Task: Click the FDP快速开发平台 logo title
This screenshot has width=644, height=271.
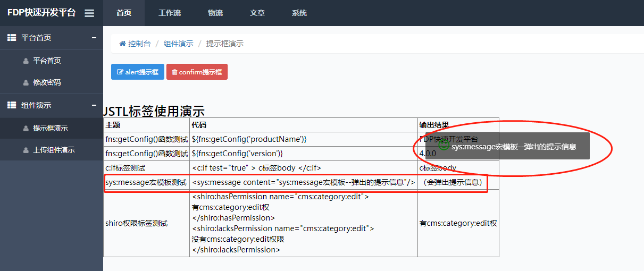Action: (41, 13)
